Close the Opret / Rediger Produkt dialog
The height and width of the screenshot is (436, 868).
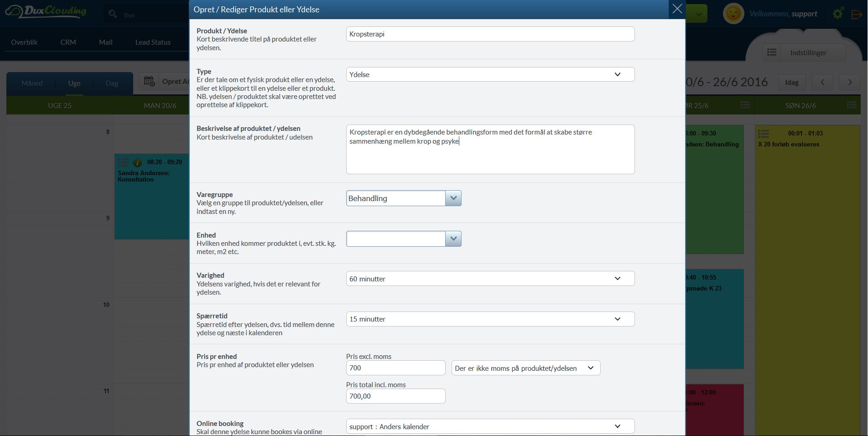(677, 9)
